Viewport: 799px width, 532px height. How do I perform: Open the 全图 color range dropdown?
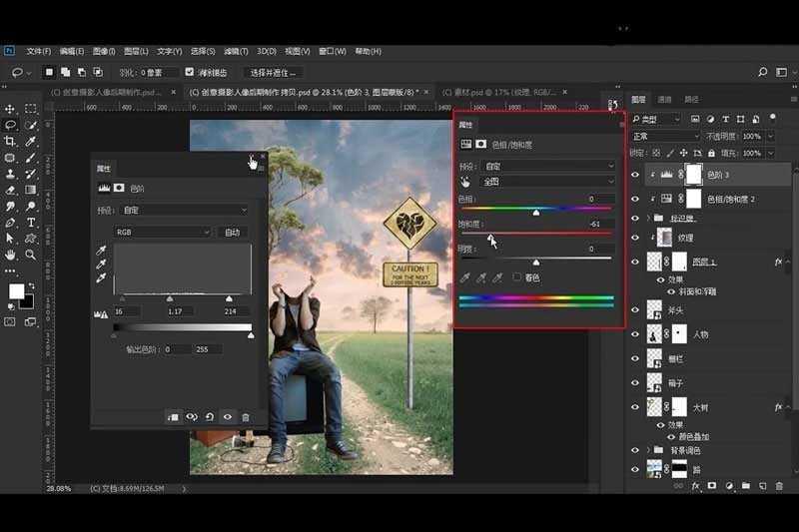[x=547, y=183]
